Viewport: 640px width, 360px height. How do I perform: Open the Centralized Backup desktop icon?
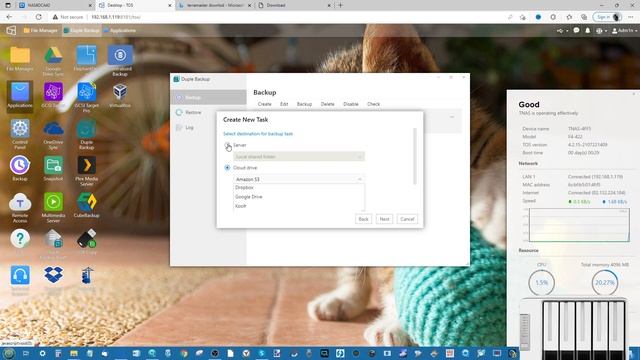point(120,56)
